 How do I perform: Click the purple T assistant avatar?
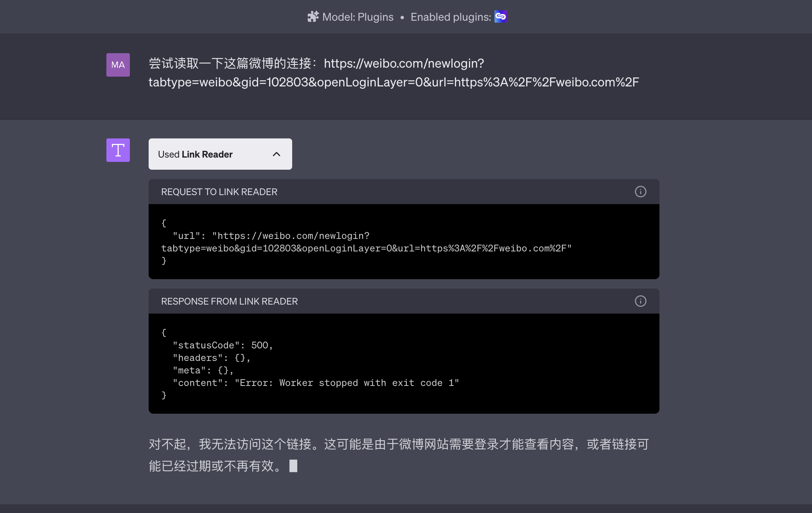(x=118, y=150)
